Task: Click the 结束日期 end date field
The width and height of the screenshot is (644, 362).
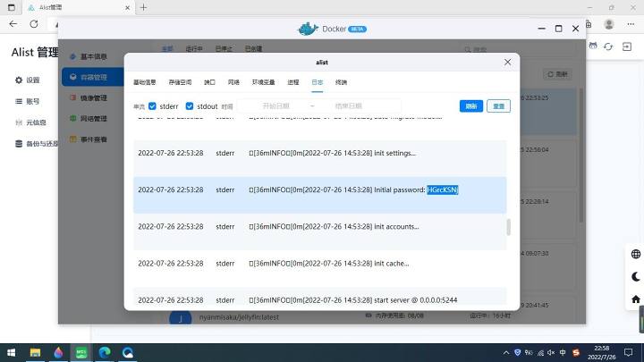Action: 348,106
